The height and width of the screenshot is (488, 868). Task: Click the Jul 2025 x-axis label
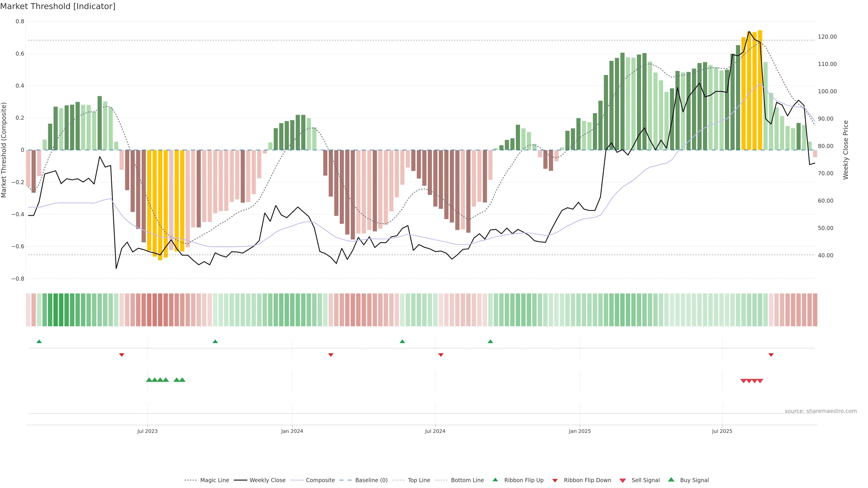coord(722,431)
